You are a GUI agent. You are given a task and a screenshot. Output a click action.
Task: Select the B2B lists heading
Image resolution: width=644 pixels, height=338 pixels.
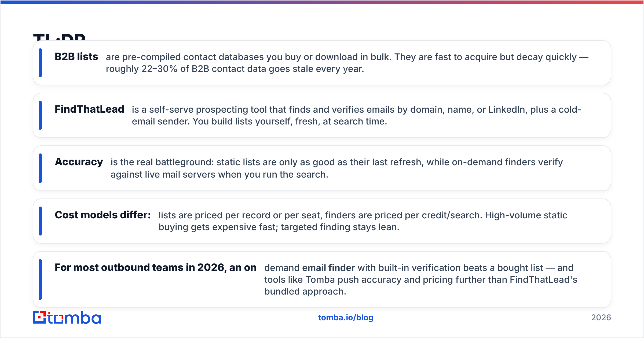76,57
